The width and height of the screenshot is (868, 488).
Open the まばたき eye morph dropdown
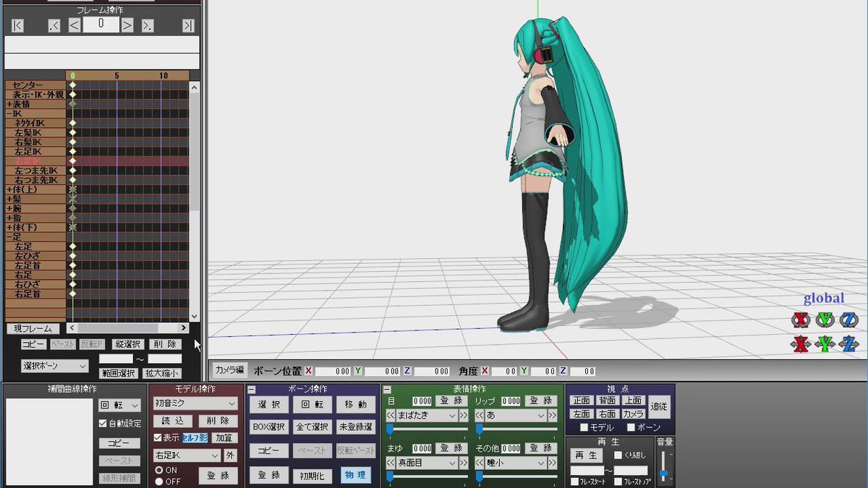(427, 416)
